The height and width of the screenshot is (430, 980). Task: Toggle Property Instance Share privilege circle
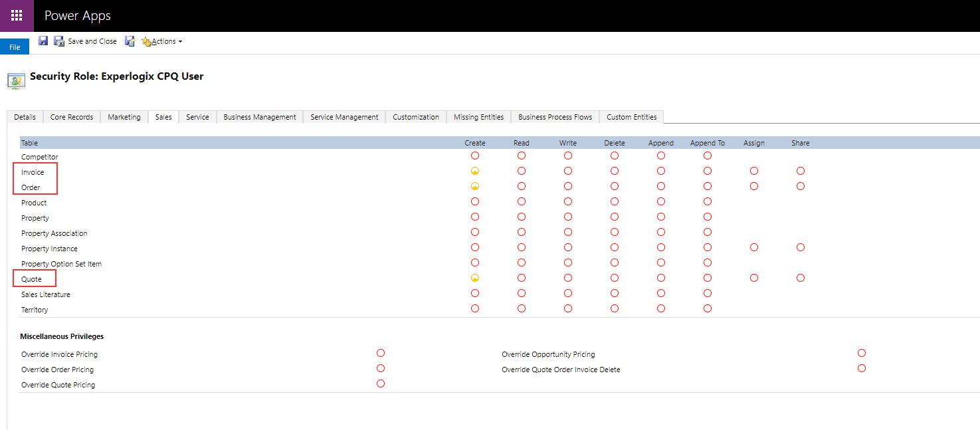[801, 247]
